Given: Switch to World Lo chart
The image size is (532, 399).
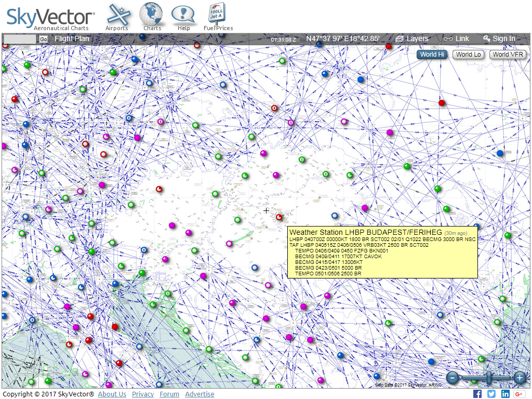Looking at the screenshot, I should tap(469, 55).
